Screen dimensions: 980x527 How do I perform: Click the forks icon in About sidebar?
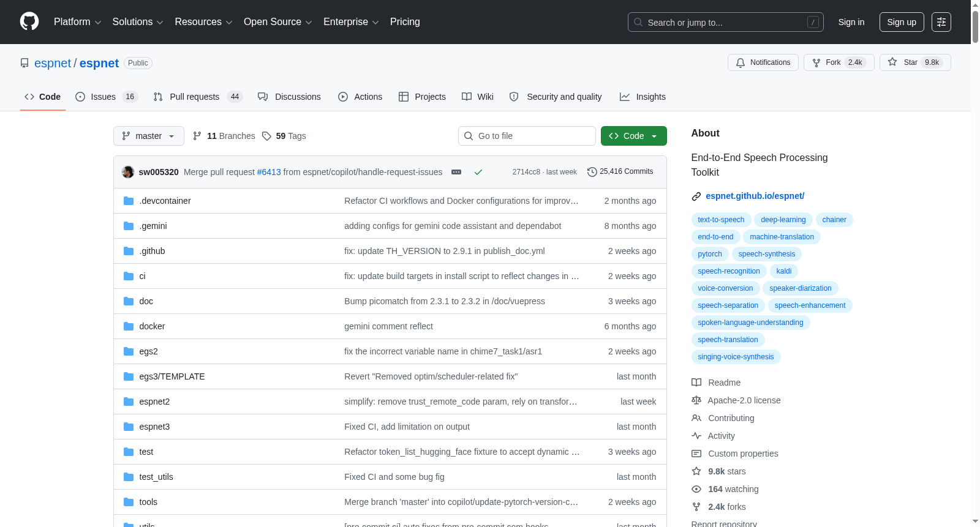coord(696,507)
